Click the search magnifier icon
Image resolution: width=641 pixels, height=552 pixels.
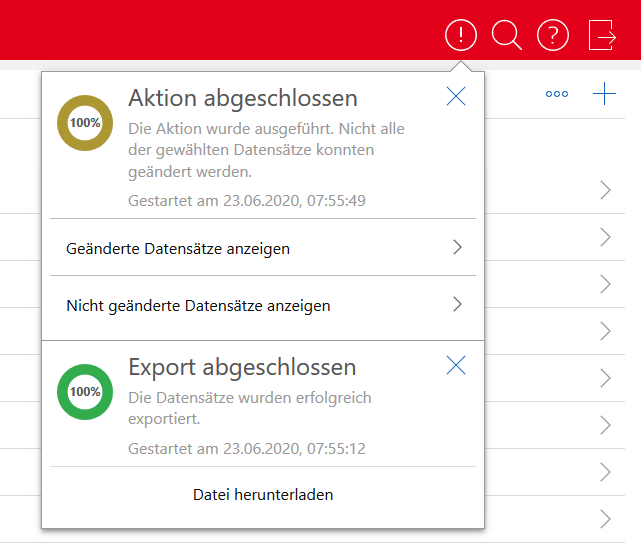click(x=507, y=36)
